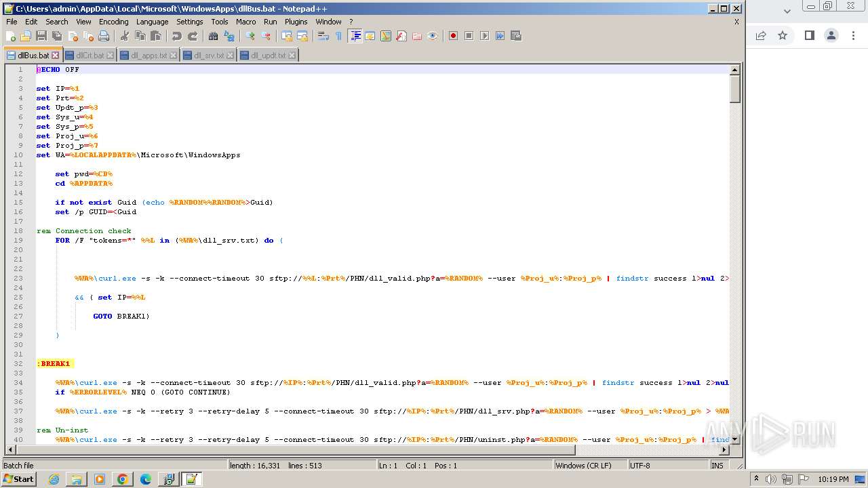
Task: Click the Close All toolbar icon
Action: [88, 36]
